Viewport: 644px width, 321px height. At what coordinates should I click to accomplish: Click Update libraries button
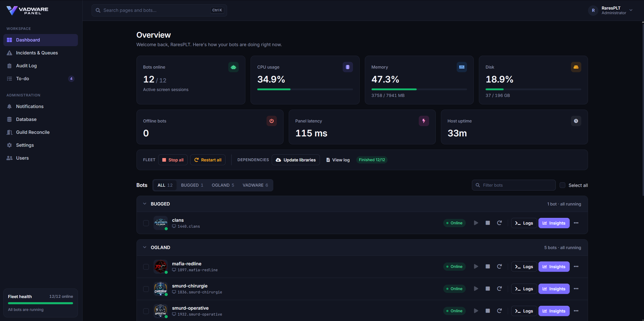click(x=296, y=160)
